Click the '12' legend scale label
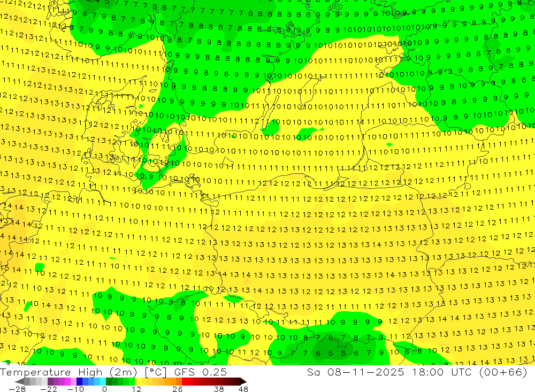Image resolution: width=535 pixels, height=392 pixels. coord(136,389)
